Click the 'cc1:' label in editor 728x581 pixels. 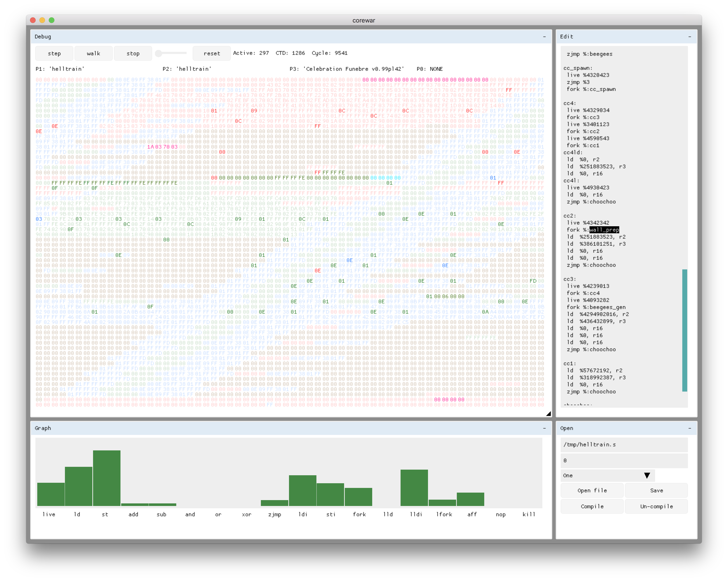pyautogui.click(x=570, y=363)
